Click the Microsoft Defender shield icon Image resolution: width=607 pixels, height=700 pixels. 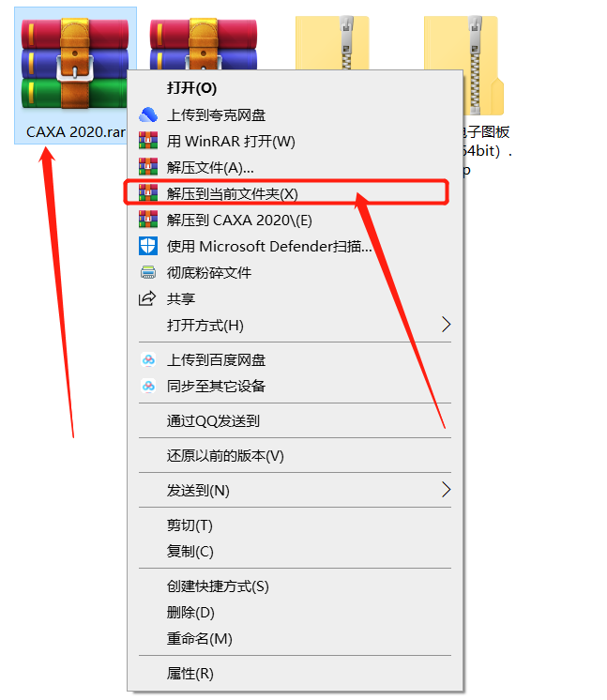pyautogui.click(x=148, y=246)
